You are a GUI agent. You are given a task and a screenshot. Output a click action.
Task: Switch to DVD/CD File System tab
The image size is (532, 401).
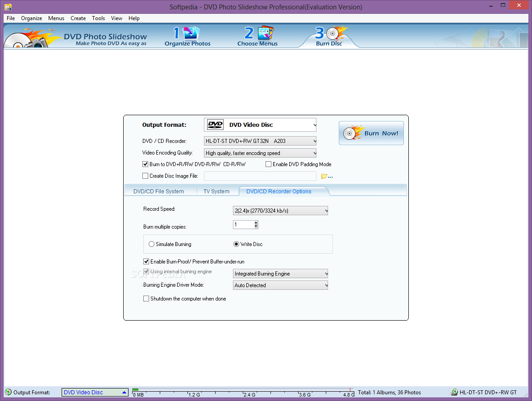[158, 192]
